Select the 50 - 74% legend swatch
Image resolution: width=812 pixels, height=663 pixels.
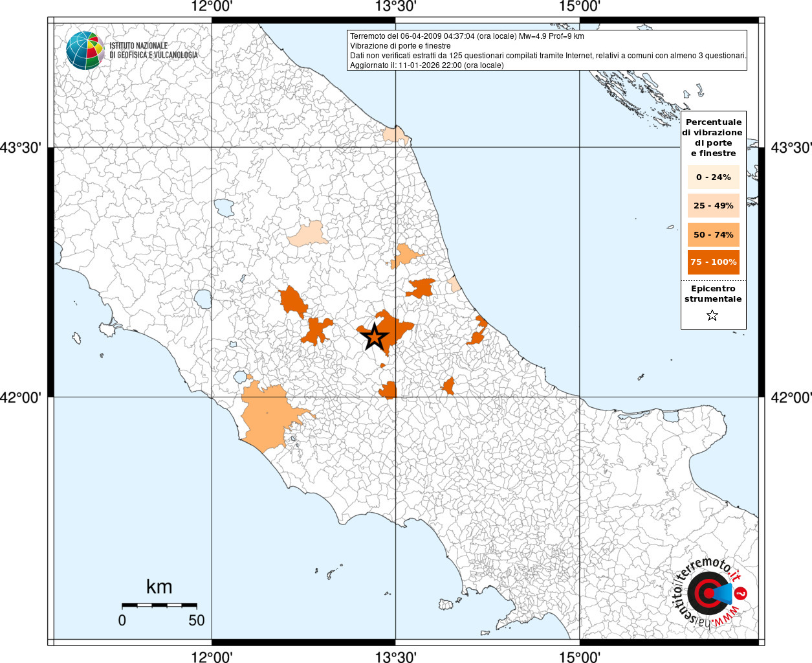[713, 234]
